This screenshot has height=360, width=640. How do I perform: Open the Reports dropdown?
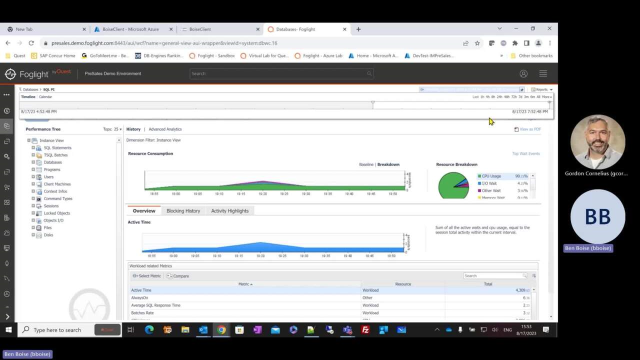(542, 89)
